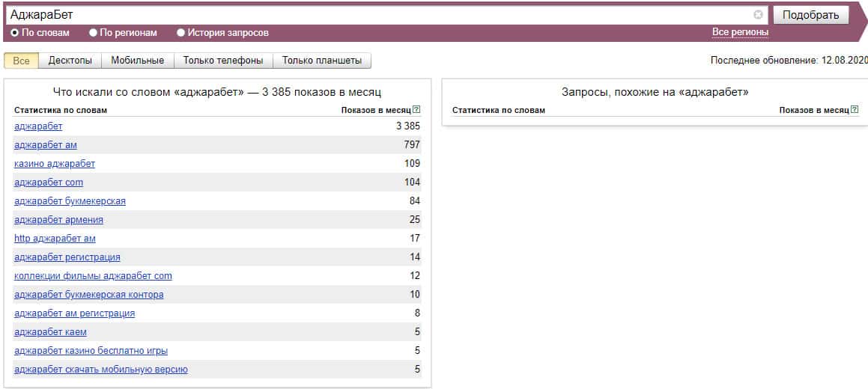
Task: Click the '3 385' impressions value
Action: pos(408,126)
